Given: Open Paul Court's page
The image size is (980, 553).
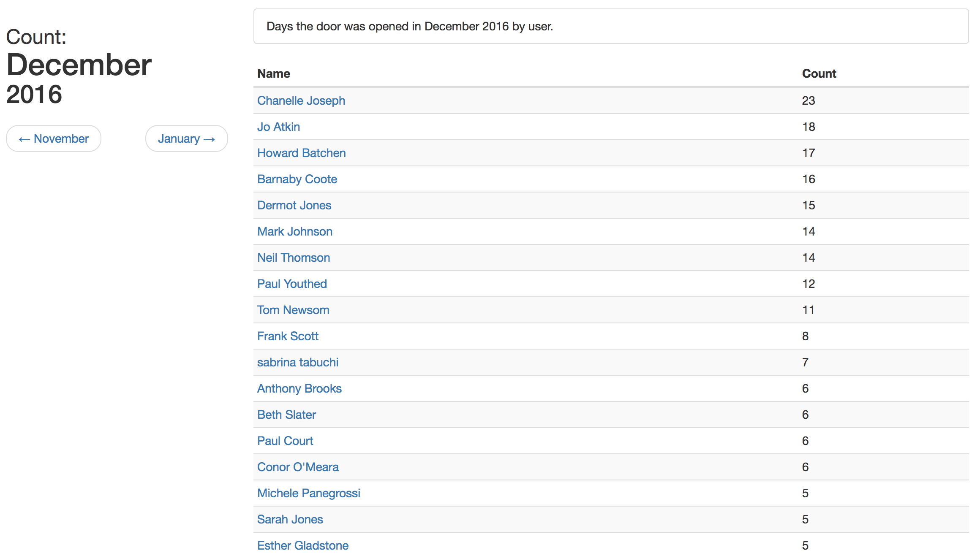Looking at the screenshot, I should click(285, 441).
